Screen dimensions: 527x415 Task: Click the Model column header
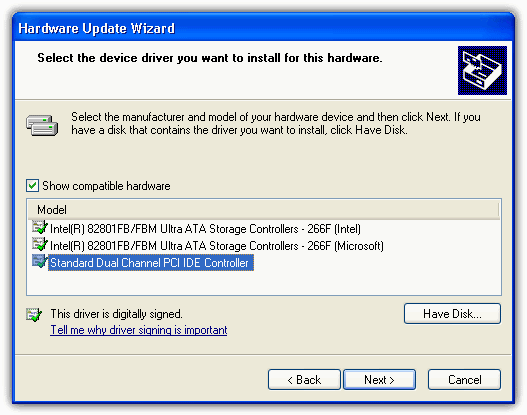point(263,210)
